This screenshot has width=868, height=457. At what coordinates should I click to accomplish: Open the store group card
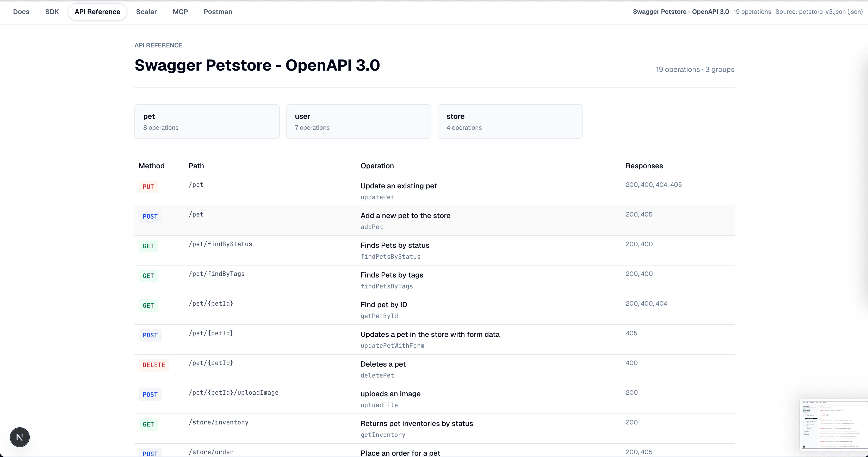(x=510, y=121)
